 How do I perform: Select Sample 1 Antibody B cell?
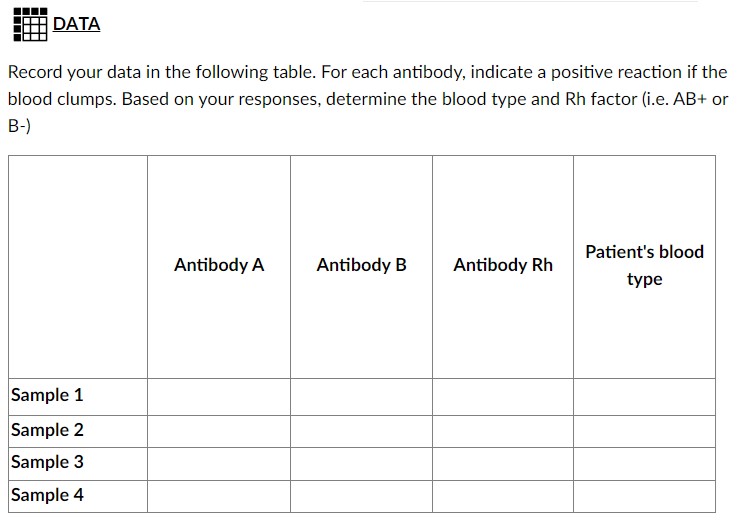click(362, 397)
